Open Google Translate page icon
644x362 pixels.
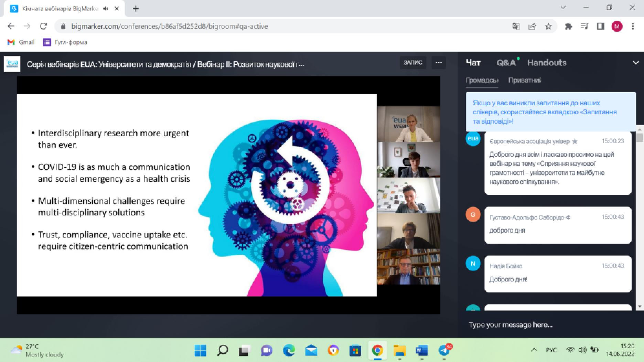tap(516, 26)
